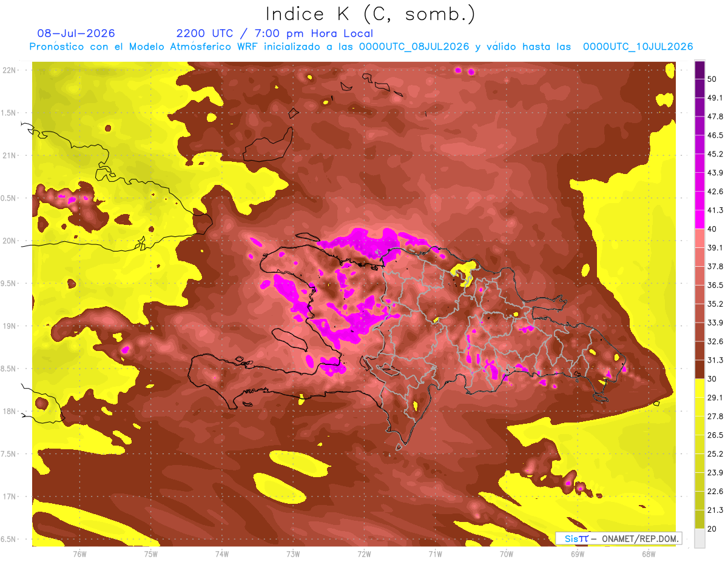Click the '43.9' value on the color scale
This screenshot has height=562, width=728.
point(715,173)
